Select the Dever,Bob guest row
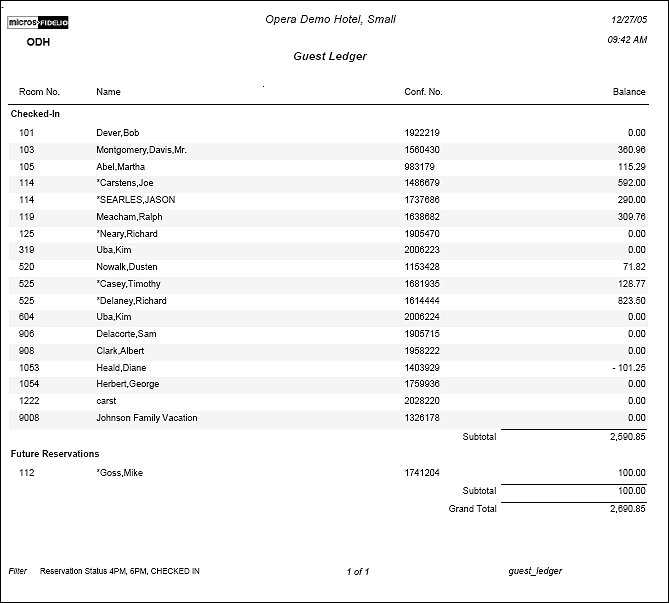 (117, 133)
